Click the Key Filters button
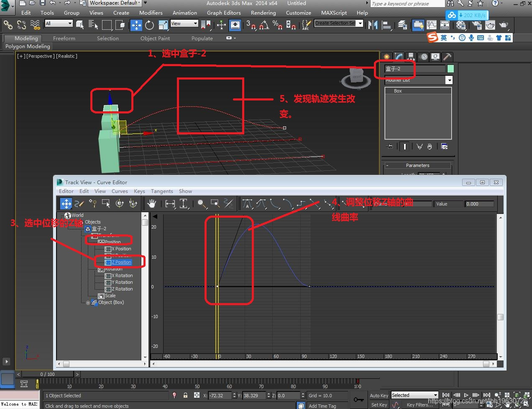Image resolution: width=532 pixels, height=409 pixels. click(420, 405)
